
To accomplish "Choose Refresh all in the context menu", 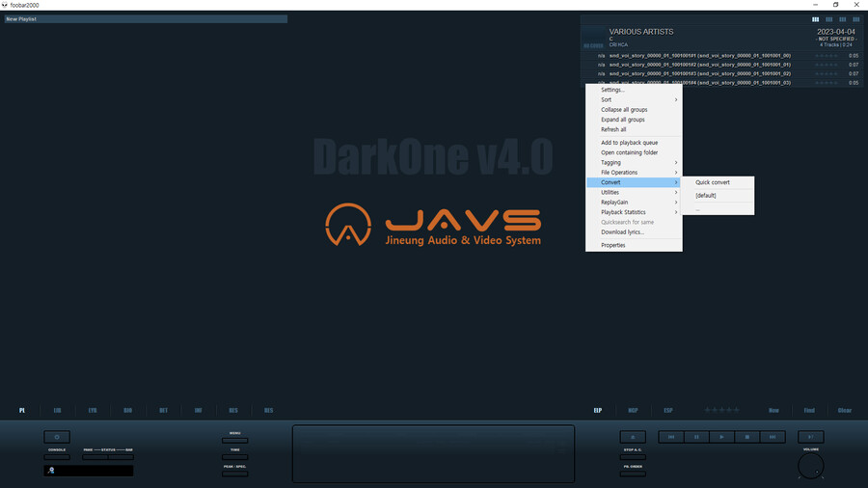I will (634, 129).
